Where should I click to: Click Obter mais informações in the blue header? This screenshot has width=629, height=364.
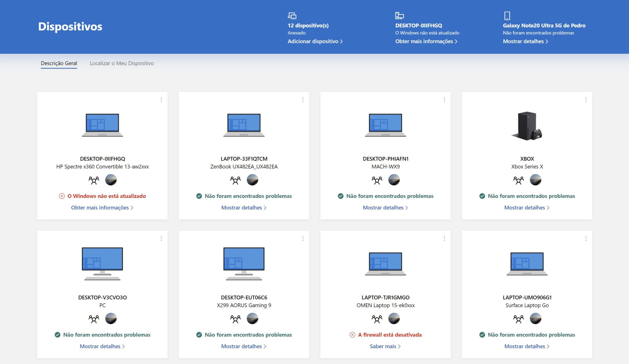coord(426,42)
